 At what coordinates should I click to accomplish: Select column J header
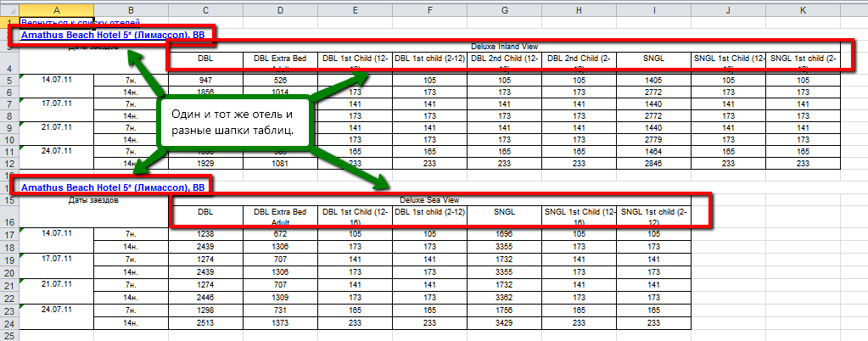point(729,10)
